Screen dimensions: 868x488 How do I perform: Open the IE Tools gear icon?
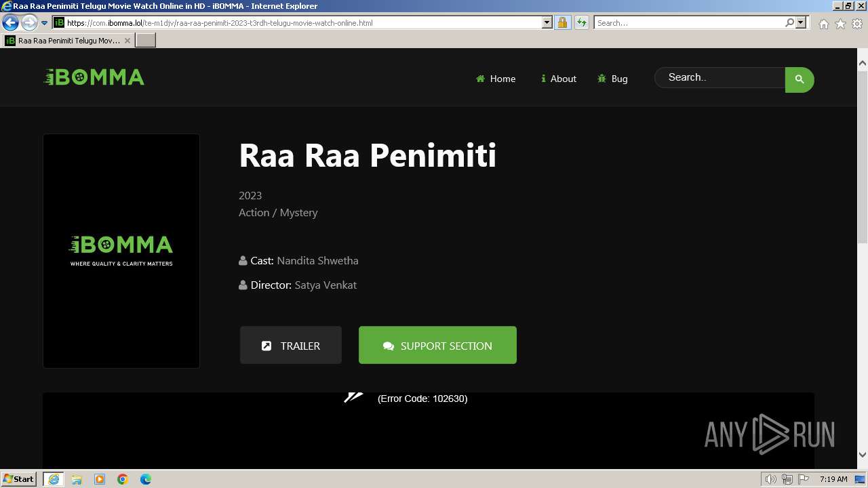[x=857, y=24]
